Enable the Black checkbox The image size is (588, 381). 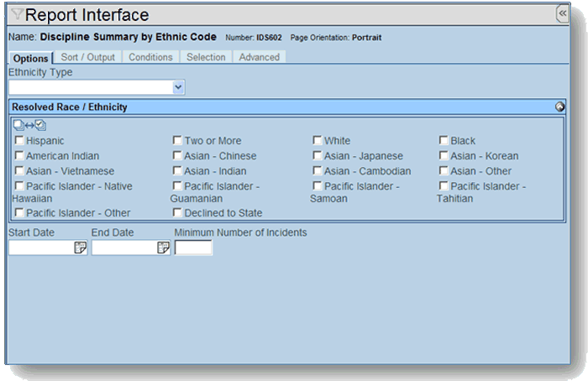tap(444, 140)
